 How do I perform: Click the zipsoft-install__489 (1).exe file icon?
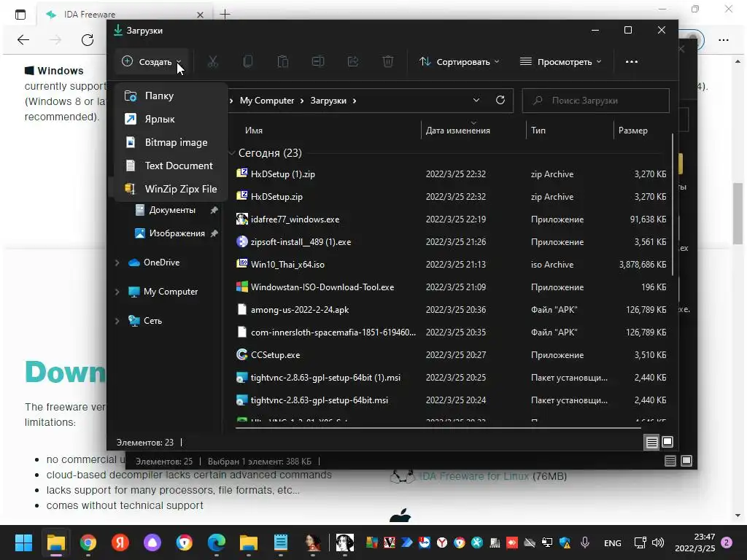[242, 241]
